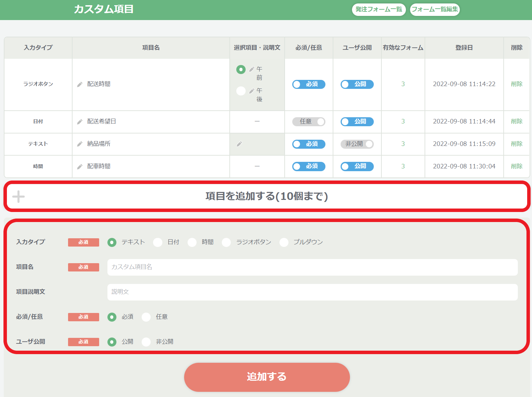Toggle 任意 switch for 配送希望日
The image size is (532, 397).
click(x=309, y=122)
